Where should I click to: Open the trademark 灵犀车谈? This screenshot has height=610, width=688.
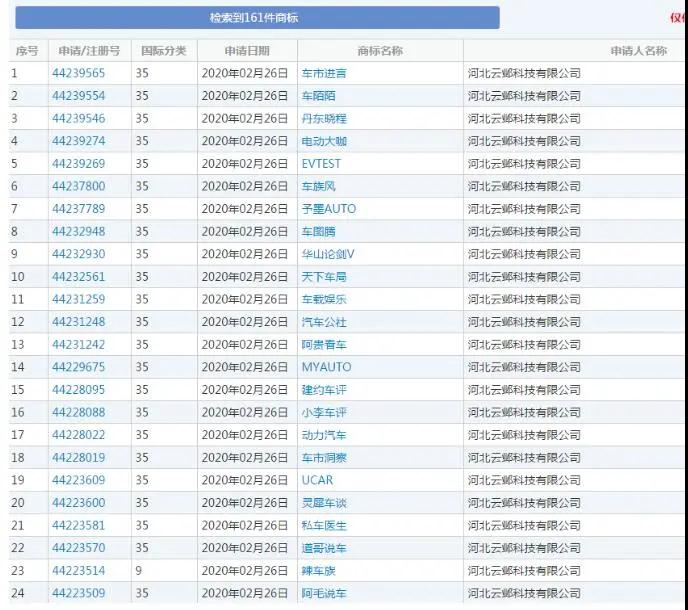(x=324, y=502)
